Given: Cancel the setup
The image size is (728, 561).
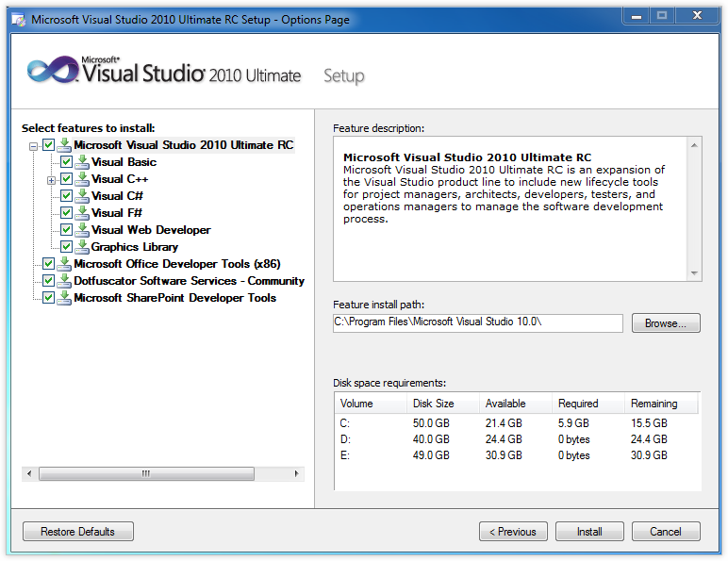Looking at the screenshot, I should point(666,531).
